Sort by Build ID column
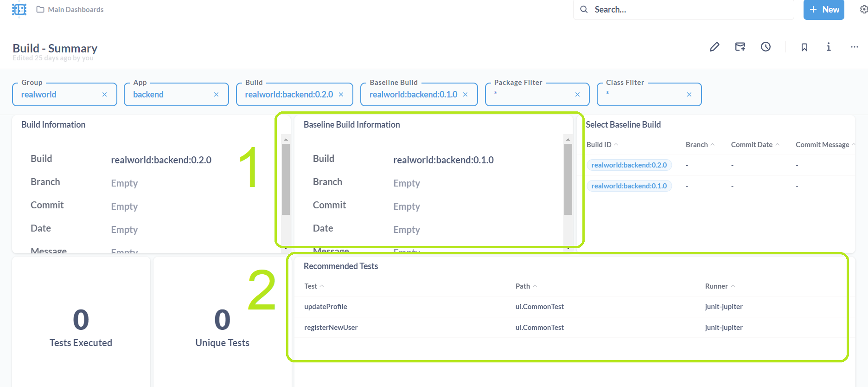Image resolution: width=868 pixels, height=387 pixels. [602, 144]
